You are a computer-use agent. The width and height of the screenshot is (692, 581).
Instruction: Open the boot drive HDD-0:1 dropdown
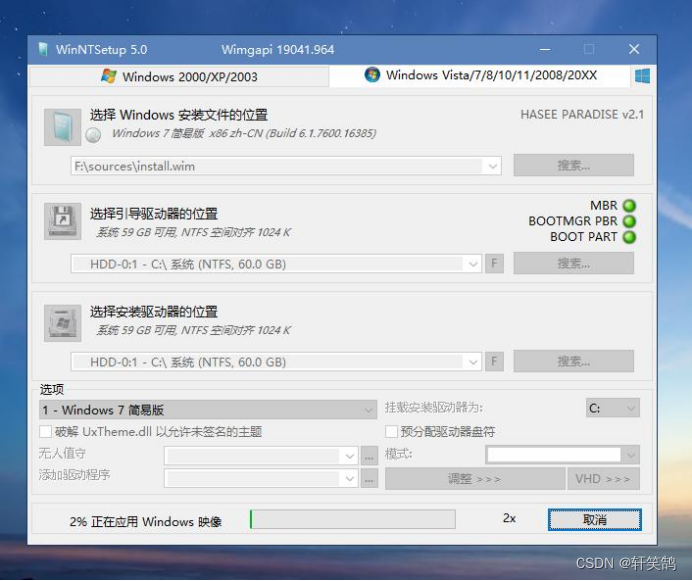coord(473,264)
